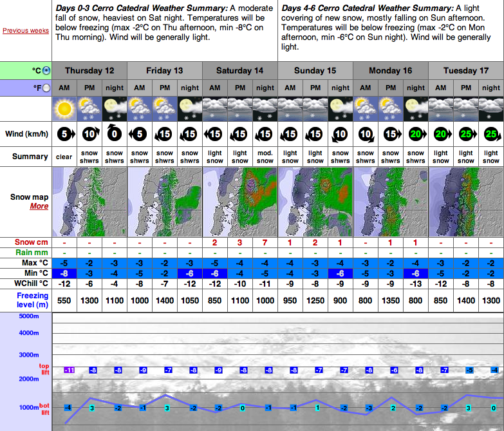The width and height of the screenshot is (504, 431).
Task: Click the Friday PM 1400 freezing level value
Action: (x=165, y=300)
